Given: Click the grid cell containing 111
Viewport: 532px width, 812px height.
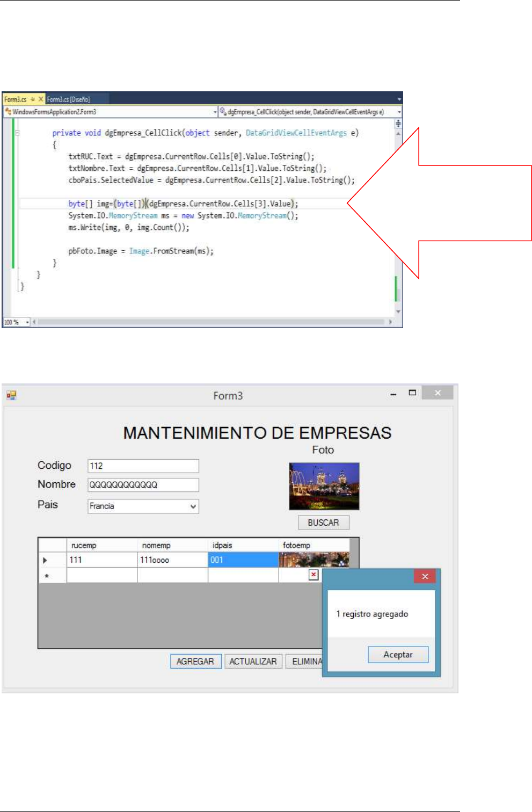Looking at the screenshot, I should [102, 560].
